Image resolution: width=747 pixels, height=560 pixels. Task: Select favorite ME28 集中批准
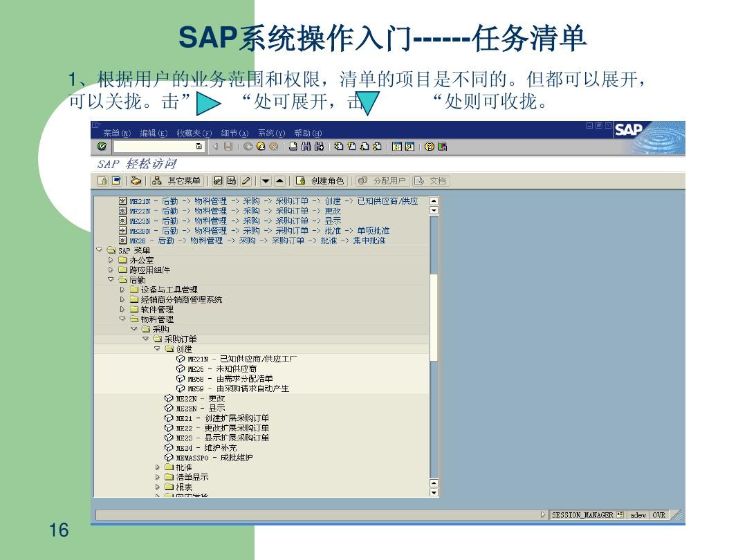point(252,241)
